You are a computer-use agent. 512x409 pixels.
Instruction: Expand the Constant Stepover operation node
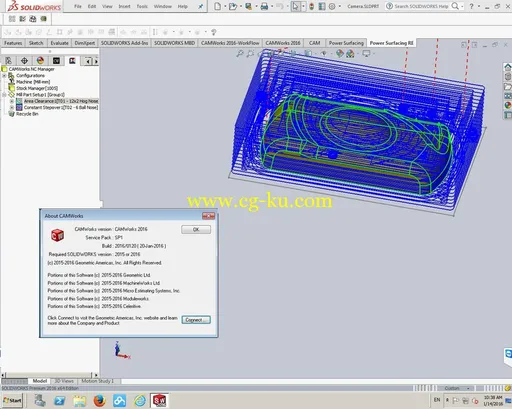pos(12,107)
